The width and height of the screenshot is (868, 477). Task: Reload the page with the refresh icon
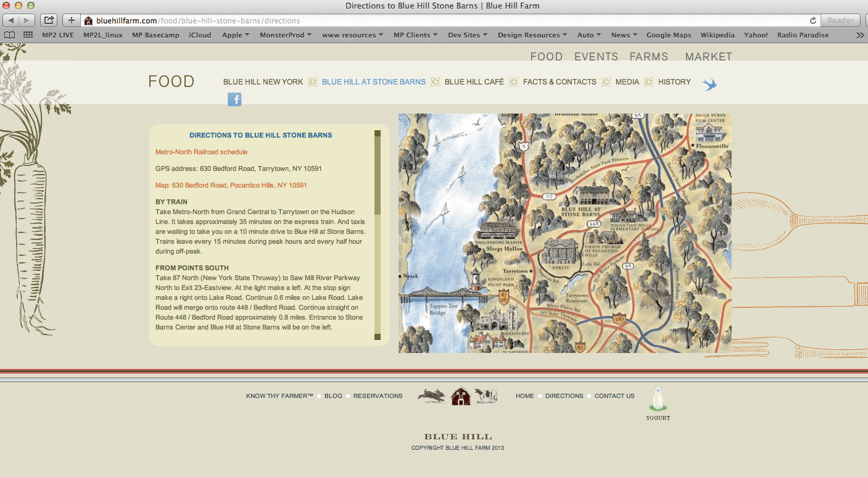[x=813, y=20]
